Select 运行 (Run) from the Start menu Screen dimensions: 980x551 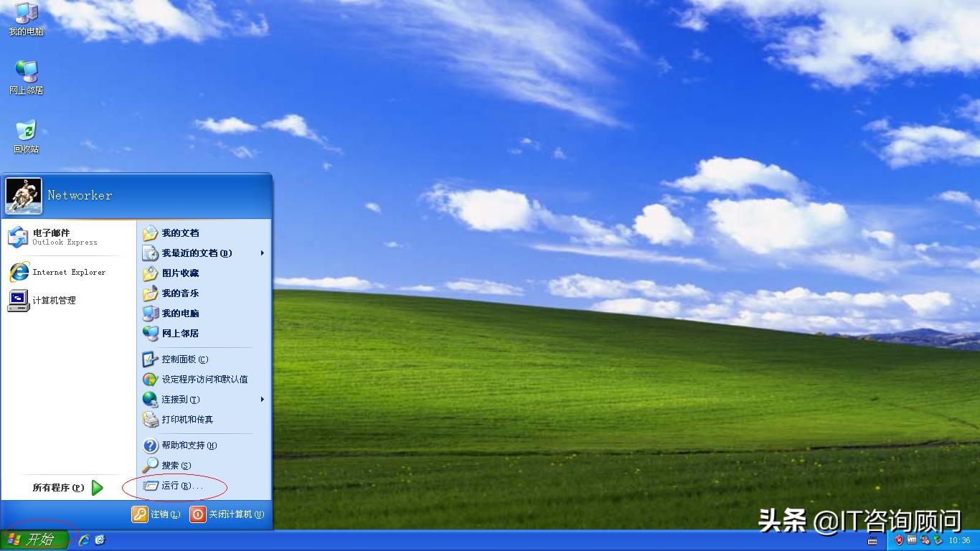[175, 486]
